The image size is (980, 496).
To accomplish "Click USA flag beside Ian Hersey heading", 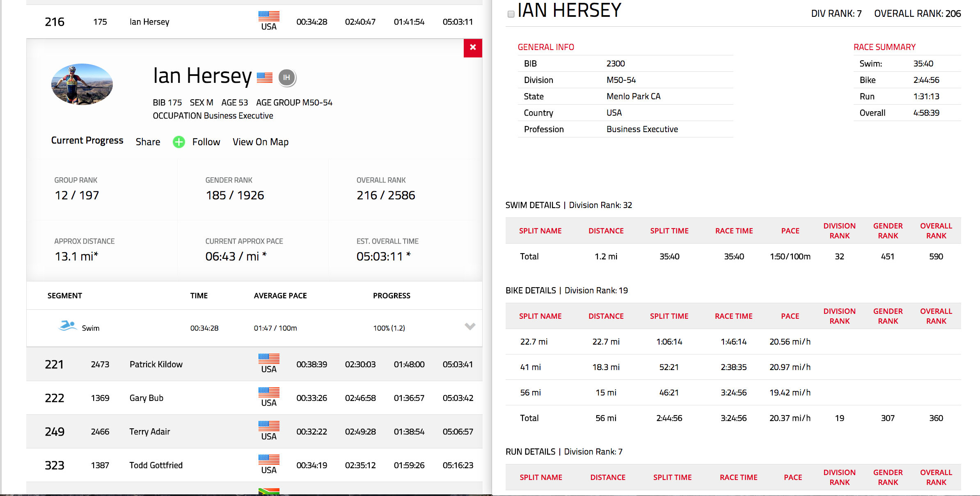I will (265, 78).
